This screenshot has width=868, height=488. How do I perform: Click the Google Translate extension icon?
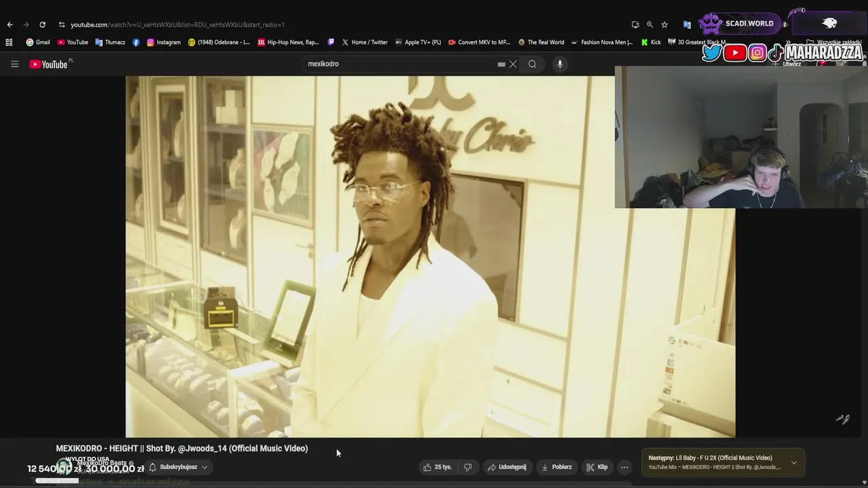[687, 24]
